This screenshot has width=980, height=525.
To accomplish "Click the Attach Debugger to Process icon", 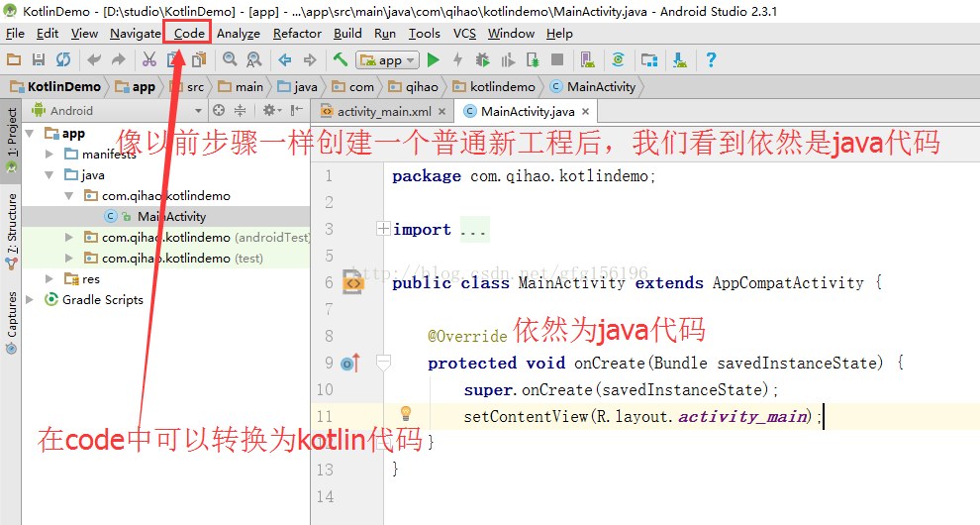I will click(x=533, y=60).
